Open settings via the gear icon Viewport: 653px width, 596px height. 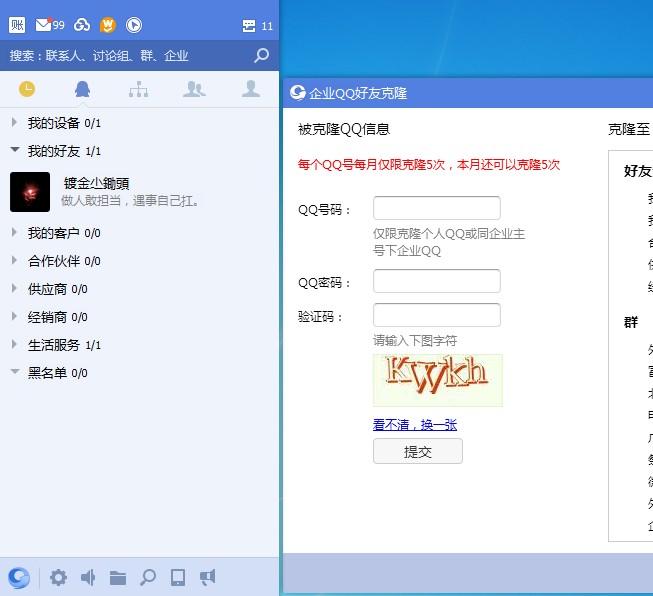(x=59, y=577)
